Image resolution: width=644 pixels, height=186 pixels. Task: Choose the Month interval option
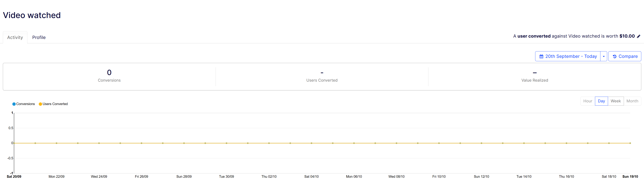pyautogui.click(x=632, y=101)
